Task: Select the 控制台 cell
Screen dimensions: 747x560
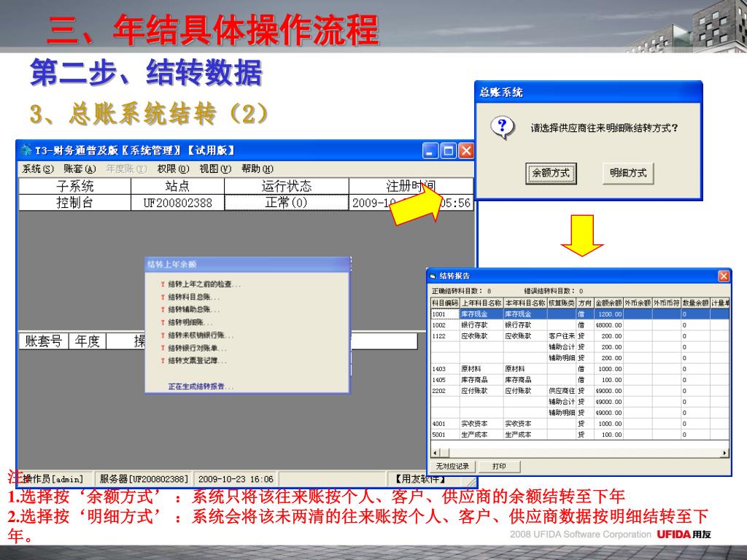Action: pos(75,203)
